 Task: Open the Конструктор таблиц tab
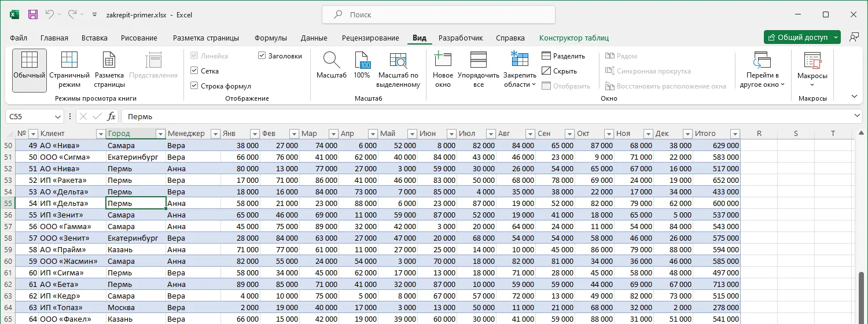(574, 38)
